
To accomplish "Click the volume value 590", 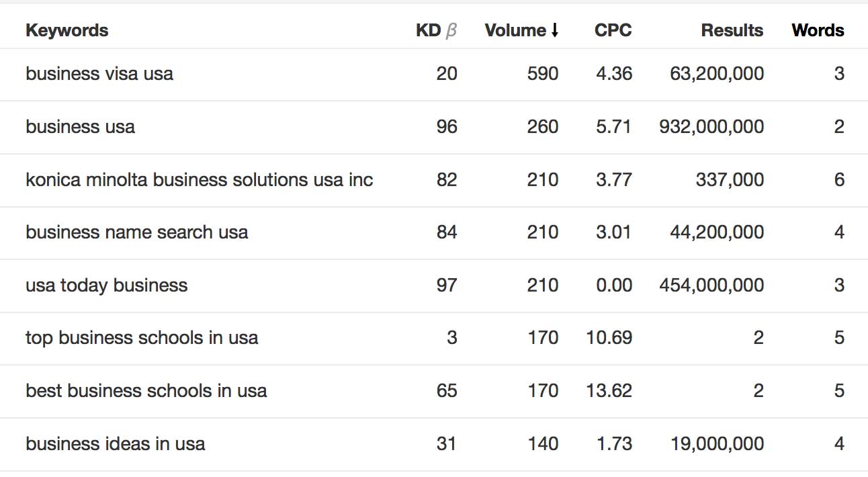I will point(543,73).
